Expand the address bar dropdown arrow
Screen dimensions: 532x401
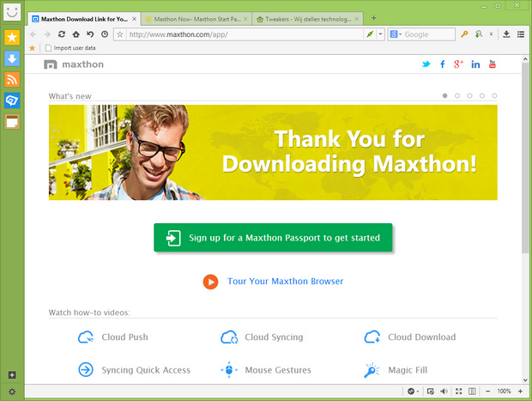pos(380,34)
